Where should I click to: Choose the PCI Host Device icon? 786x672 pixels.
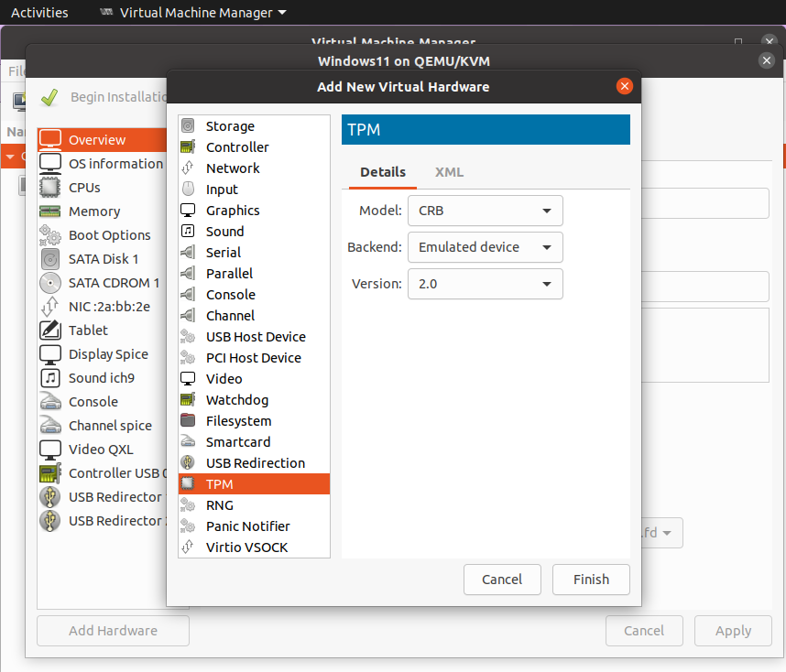coord(188,357)
